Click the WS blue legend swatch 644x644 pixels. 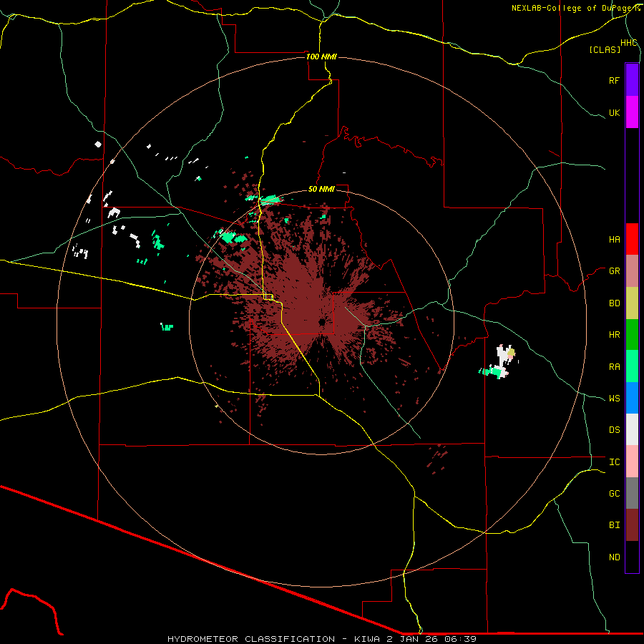[x=632, y=398]
